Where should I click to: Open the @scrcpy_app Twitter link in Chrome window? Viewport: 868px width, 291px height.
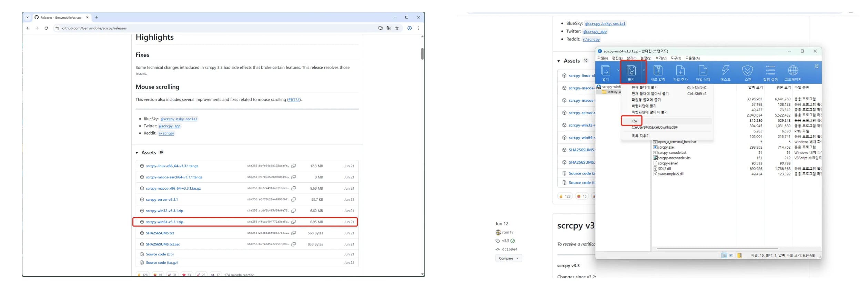[170, 126]
